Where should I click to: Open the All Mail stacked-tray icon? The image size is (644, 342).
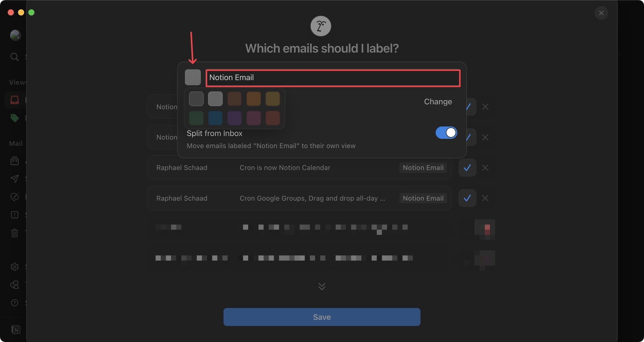pos(14,161)
